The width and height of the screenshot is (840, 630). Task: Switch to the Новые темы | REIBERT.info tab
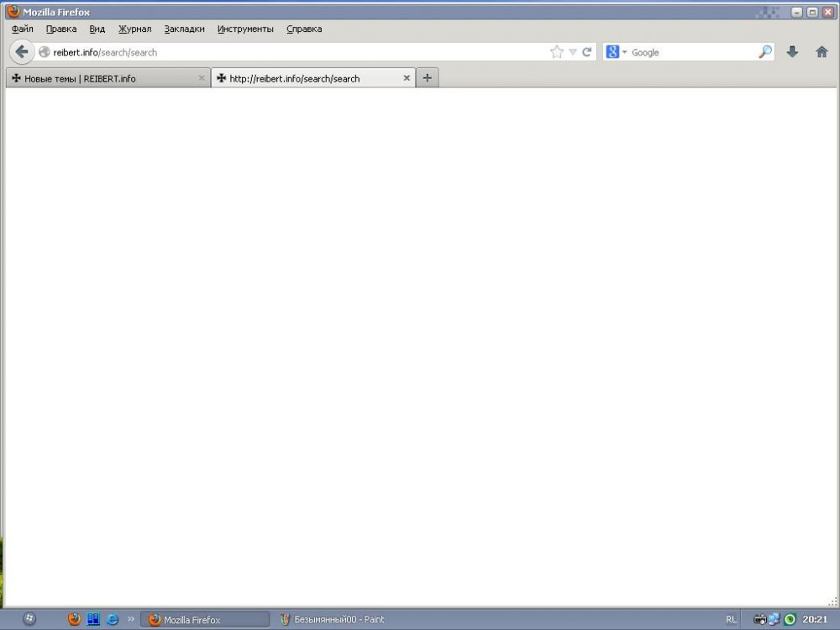click(x=108, y=78)
